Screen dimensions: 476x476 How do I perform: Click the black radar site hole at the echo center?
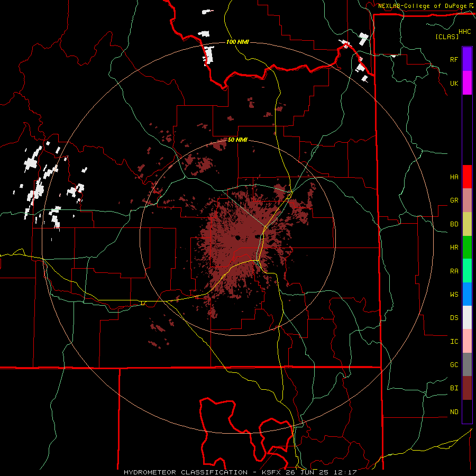pos(237,237)
